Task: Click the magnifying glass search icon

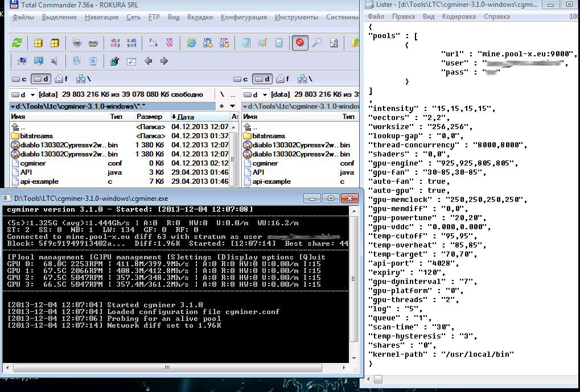Action: [316, 43]
